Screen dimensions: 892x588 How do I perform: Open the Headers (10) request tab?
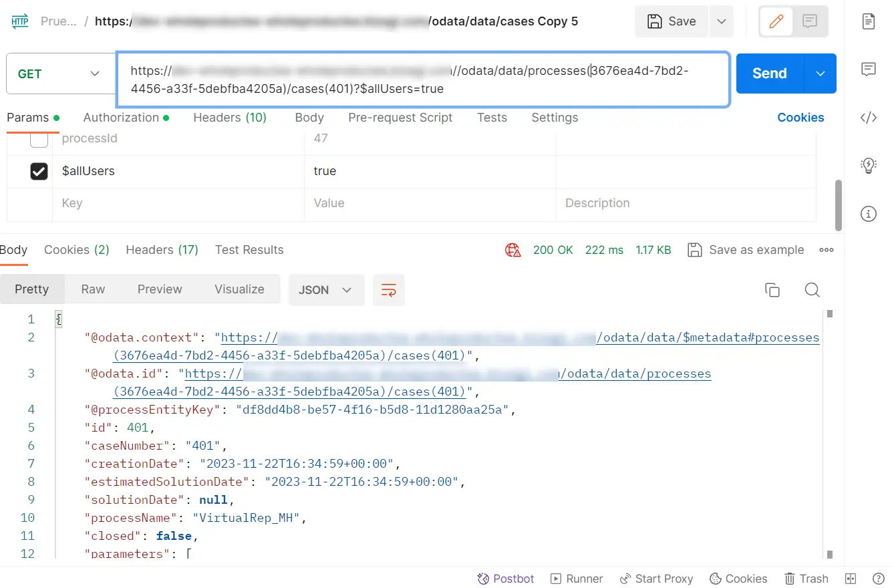point(230,118)
